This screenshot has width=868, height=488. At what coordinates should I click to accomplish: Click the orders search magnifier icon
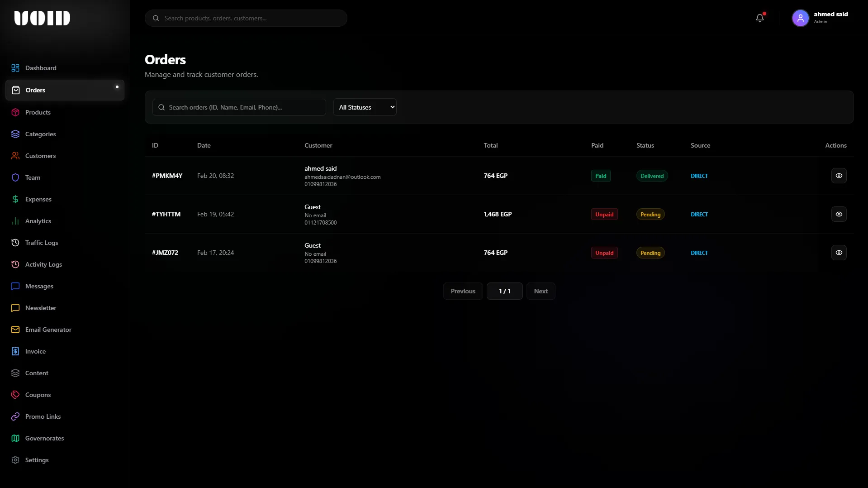point(161,107)
